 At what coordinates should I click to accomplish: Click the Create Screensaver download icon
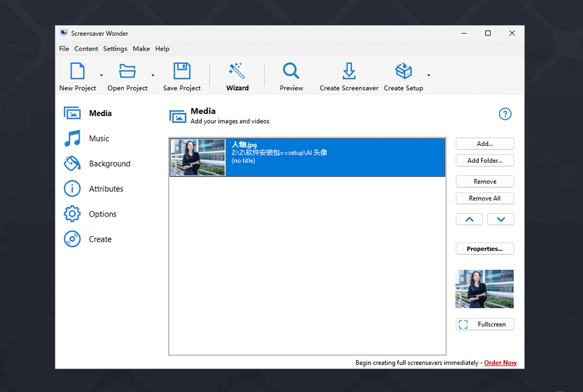(x=349, y=71)
